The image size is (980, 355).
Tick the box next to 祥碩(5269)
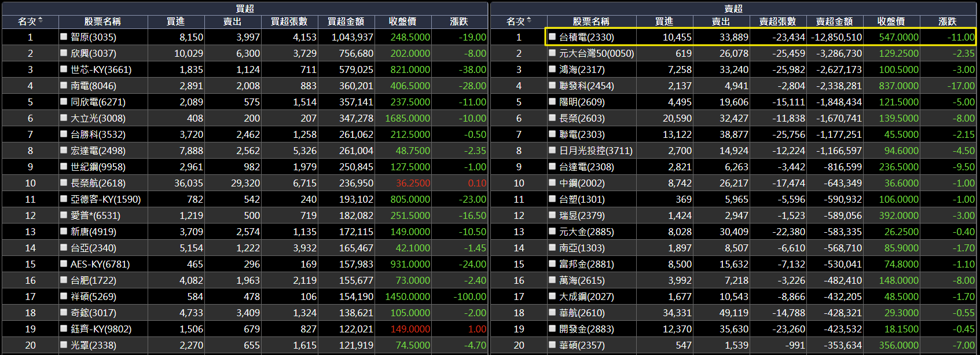(64, 296)
